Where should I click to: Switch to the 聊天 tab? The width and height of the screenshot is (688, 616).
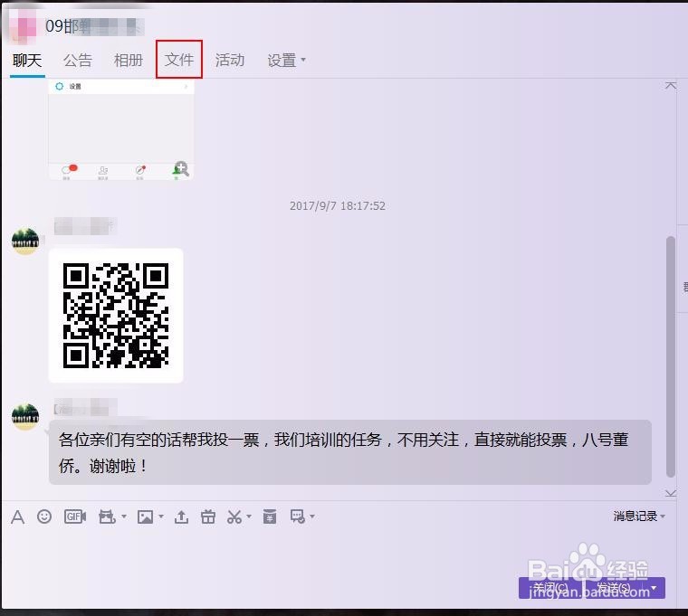pos(27,60)
